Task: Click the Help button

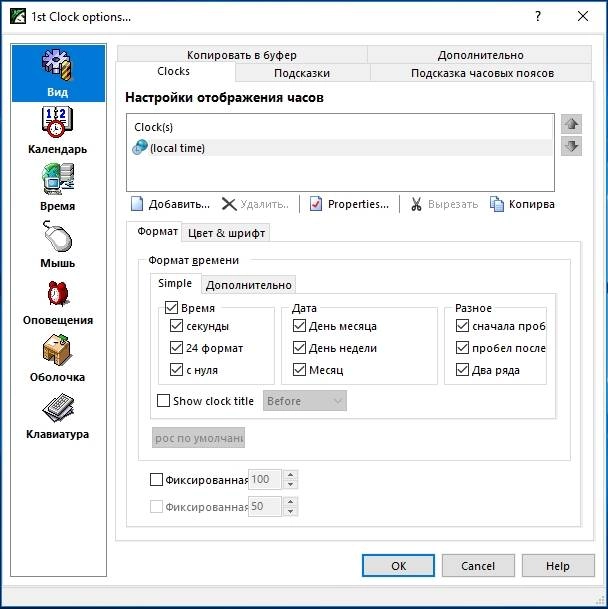Action: (558, 566)
